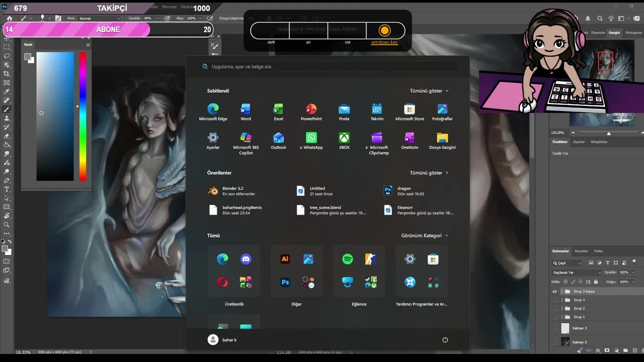Click the navigator zoom slider handle
The height and width of the screenshot is (362, 644).
[609, 133]
